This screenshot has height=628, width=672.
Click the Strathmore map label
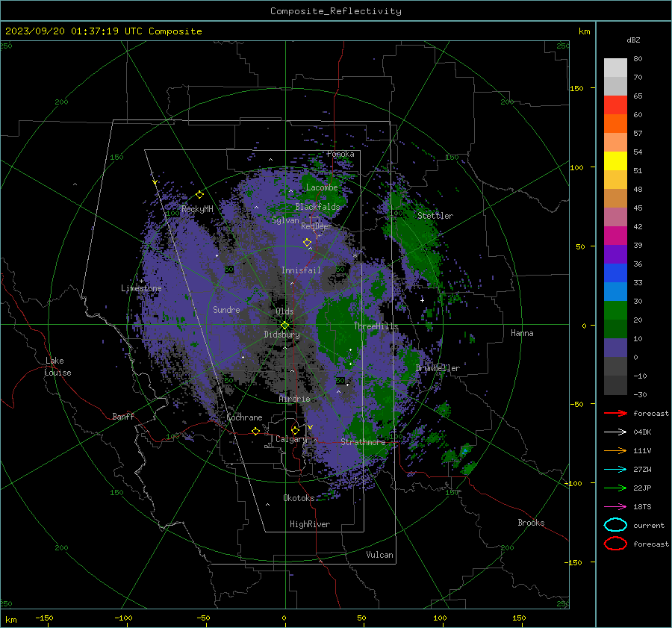[x=363, y=442]
